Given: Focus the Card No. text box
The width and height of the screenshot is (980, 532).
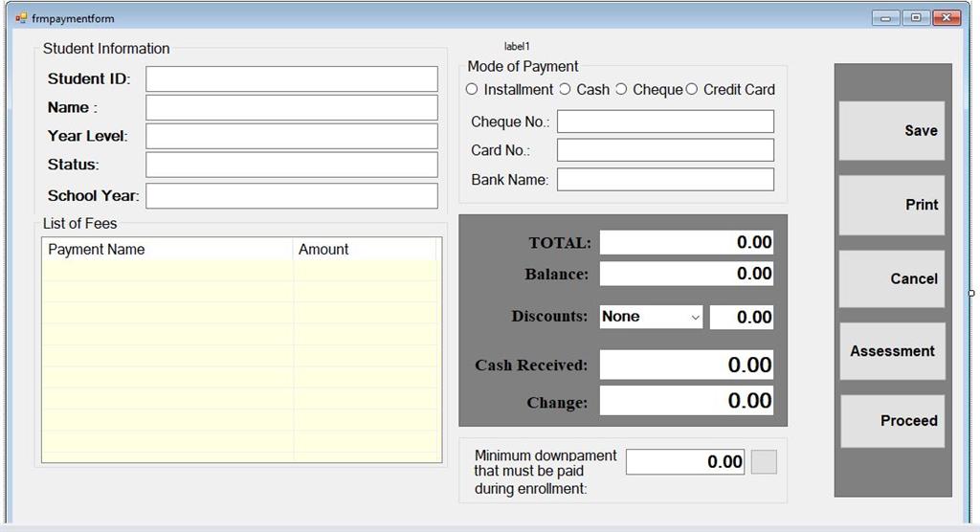Looking at the screenshot, I should click(x=666, y=150).
